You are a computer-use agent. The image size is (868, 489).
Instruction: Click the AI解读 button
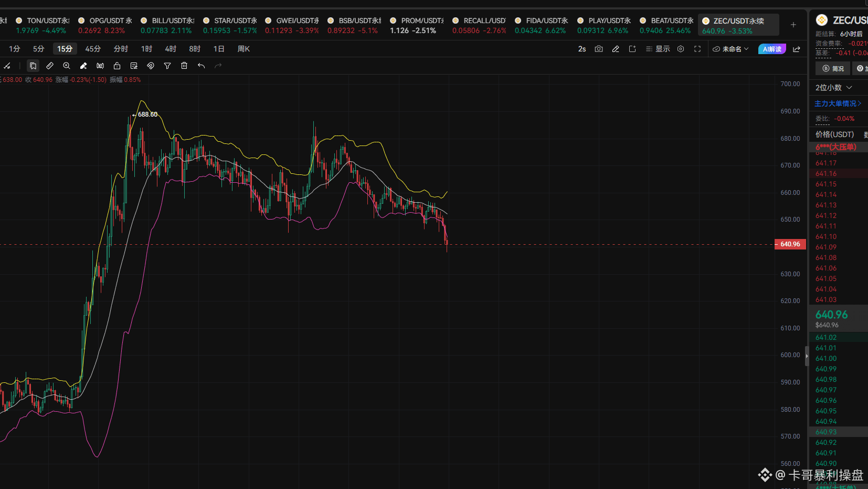coord(772,49)
